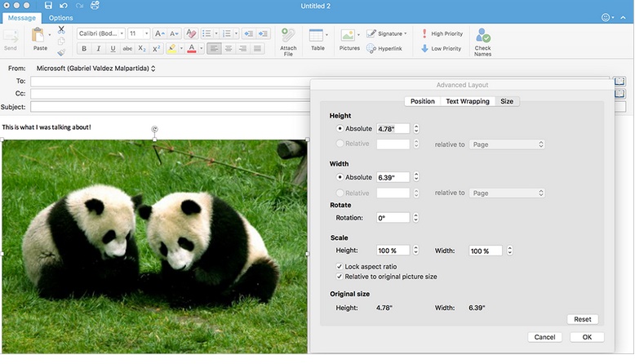Open the Text Wrapping tab
This screenshot has width=635, height=364.
point(468,101)
